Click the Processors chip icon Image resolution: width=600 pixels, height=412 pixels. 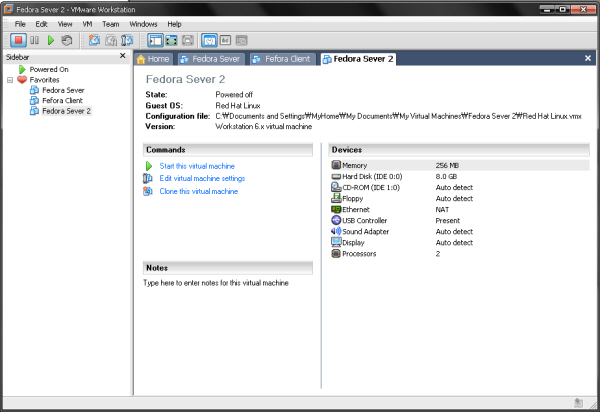coord(336,253)
